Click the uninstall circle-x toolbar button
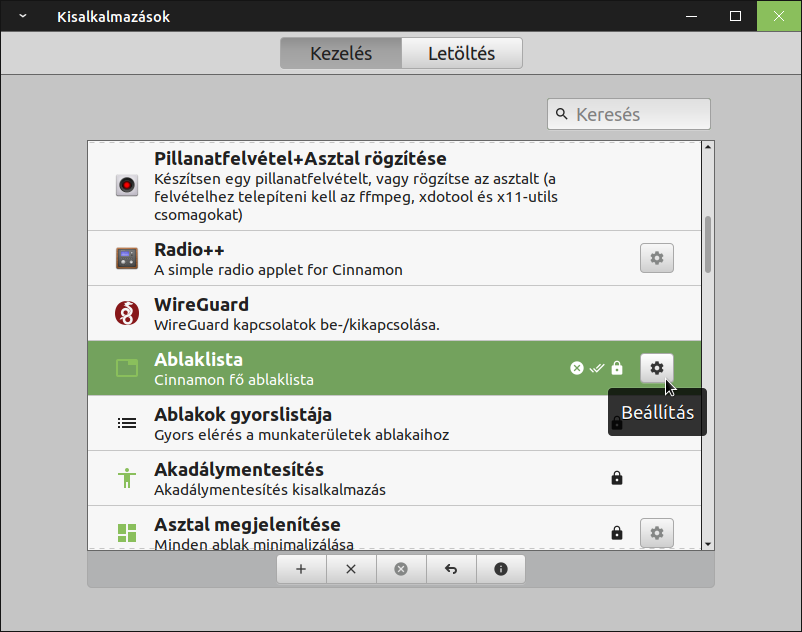The width and height of the screenshot is (802, 632). [x=401, y=569]
